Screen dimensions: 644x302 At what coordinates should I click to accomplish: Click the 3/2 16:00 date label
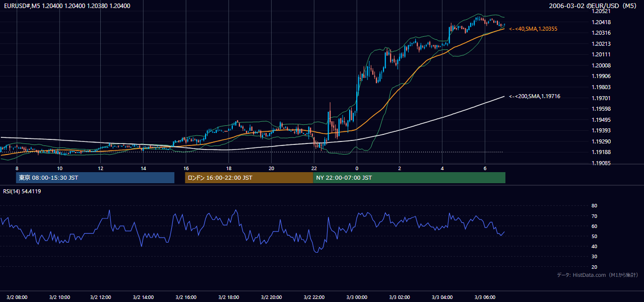click(x=186, y=297)
